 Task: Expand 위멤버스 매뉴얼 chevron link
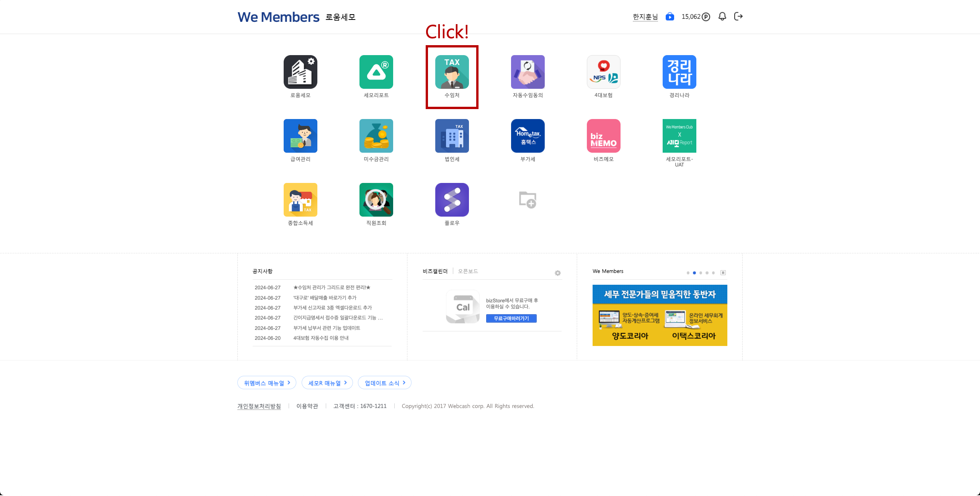(266, 383)
